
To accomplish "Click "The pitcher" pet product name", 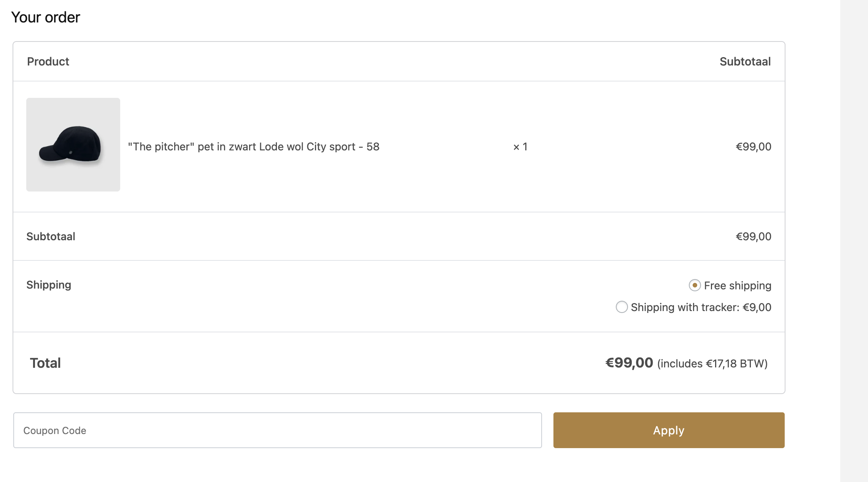I will pos(254,147).
